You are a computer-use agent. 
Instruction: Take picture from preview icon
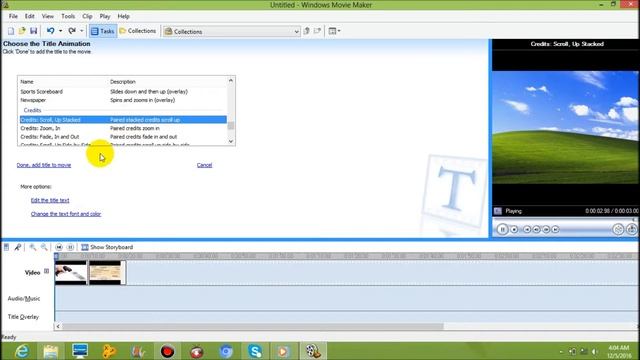631,229
